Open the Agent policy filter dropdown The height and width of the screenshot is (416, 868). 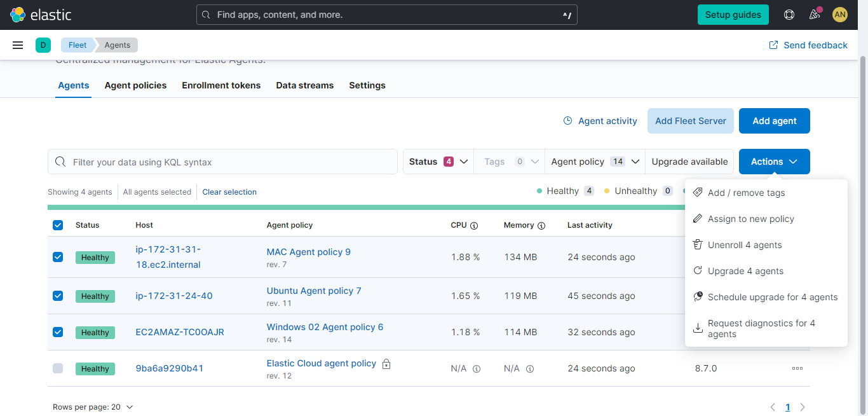tap(595, 162)
